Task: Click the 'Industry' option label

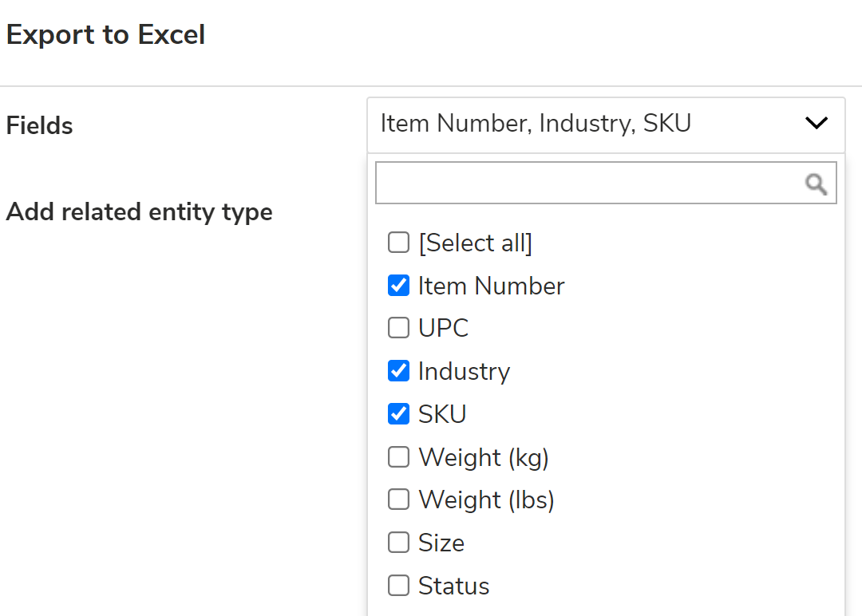Action: 464,372
